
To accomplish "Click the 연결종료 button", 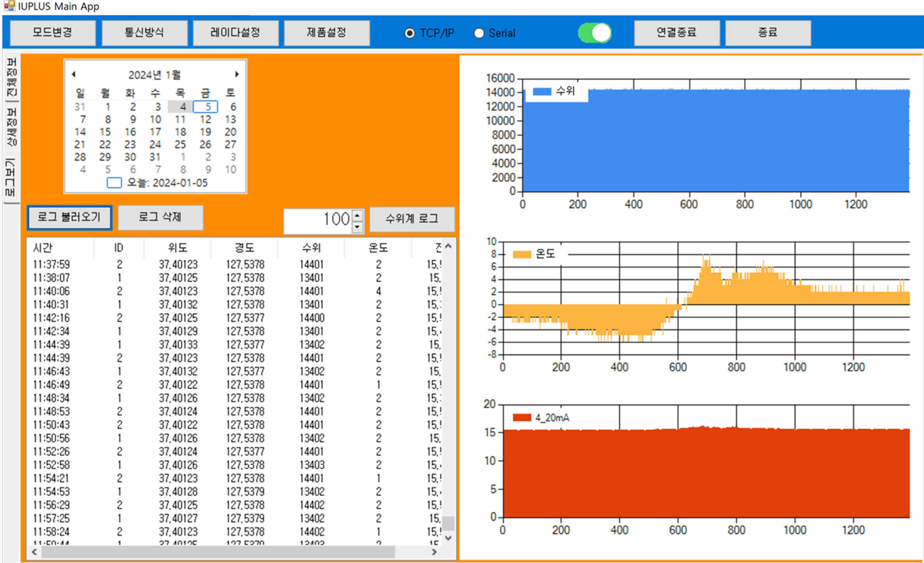I will pos(676,33).
